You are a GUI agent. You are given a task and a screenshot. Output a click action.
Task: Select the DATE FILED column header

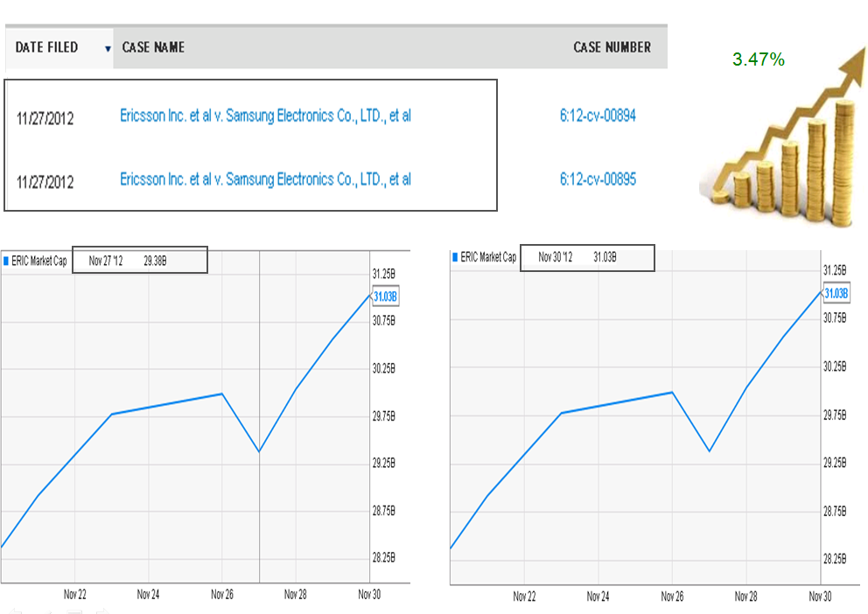point(46,47)
